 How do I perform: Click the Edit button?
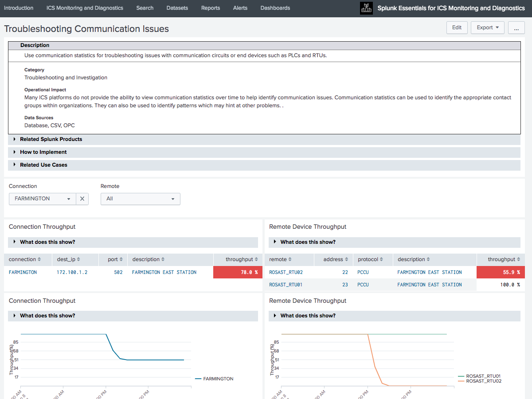(x=457, y=27)
